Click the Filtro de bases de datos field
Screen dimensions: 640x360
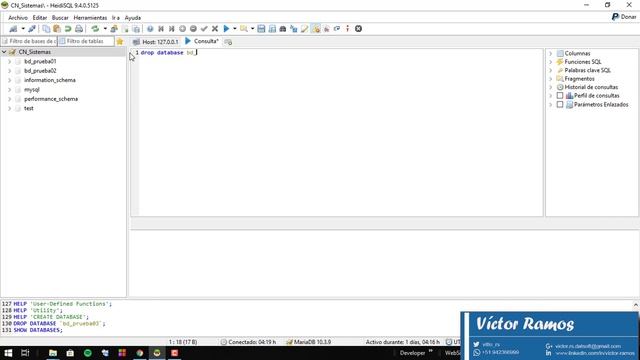(x=29, y=41)
